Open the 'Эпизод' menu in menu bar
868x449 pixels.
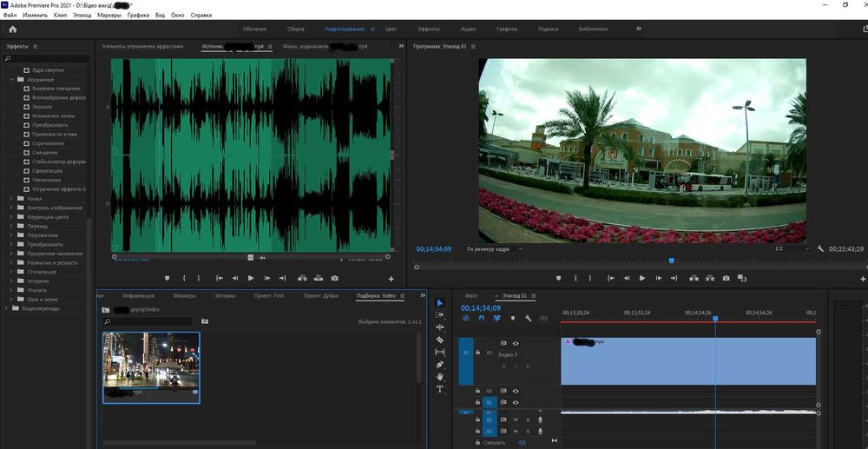click(82, 16)
